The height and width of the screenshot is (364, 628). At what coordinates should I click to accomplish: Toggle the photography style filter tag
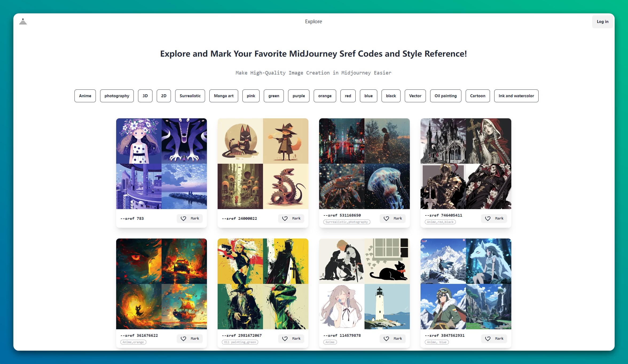pyautogui.click(x=116, y=96)
